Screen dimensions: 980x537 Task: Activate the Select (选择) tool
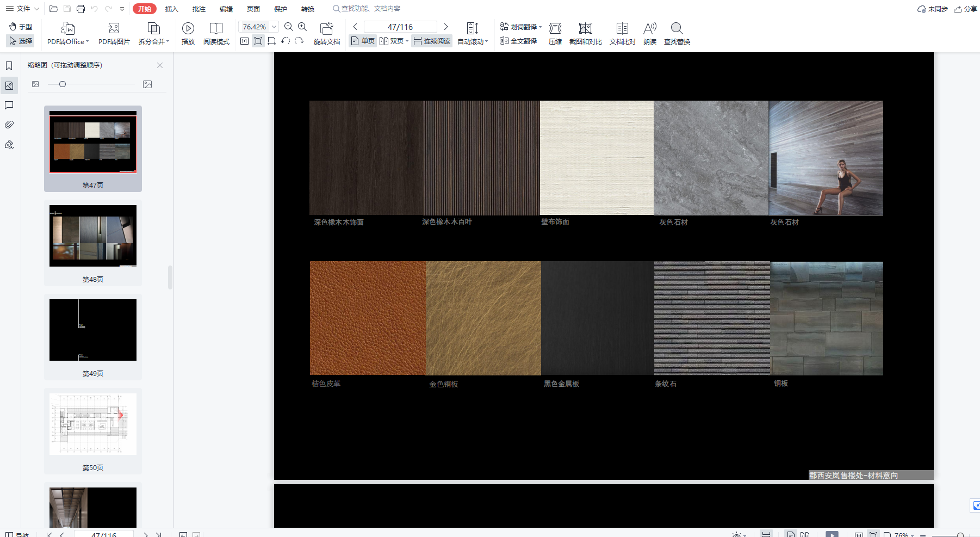[21, 41]
